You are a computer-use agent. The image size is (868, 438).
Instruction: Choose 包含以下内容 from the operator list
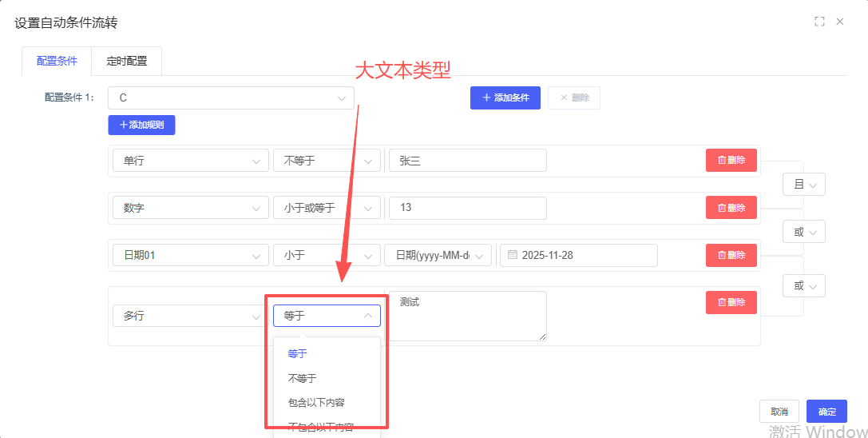point(316,402)
